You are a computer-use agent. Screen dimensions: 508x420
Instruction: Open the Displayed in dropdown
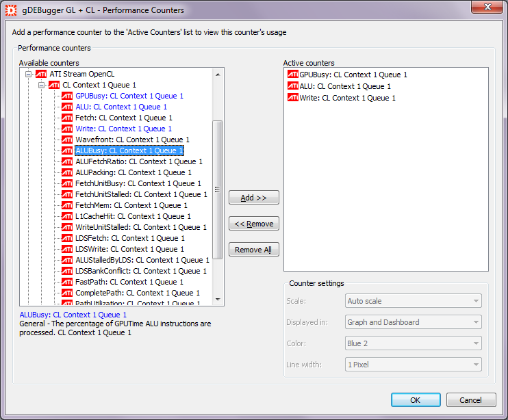point(414,322)
